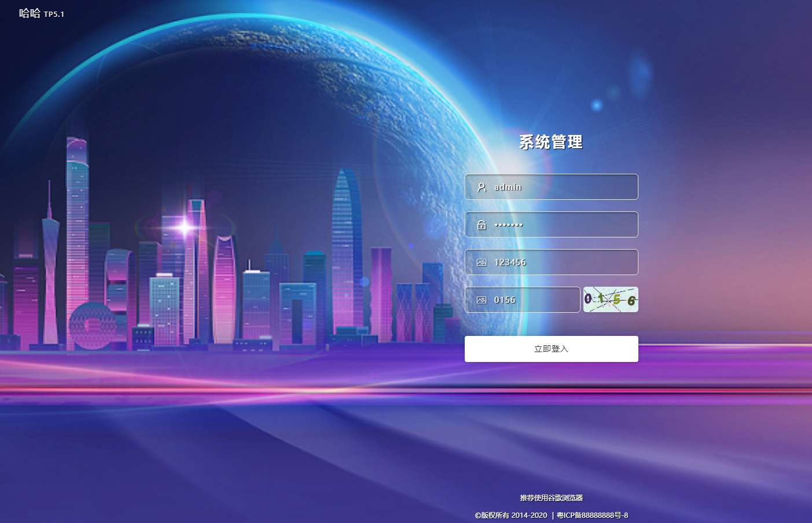
Task: Click the 哈哈 site logo text
Action: coord(30,13)
